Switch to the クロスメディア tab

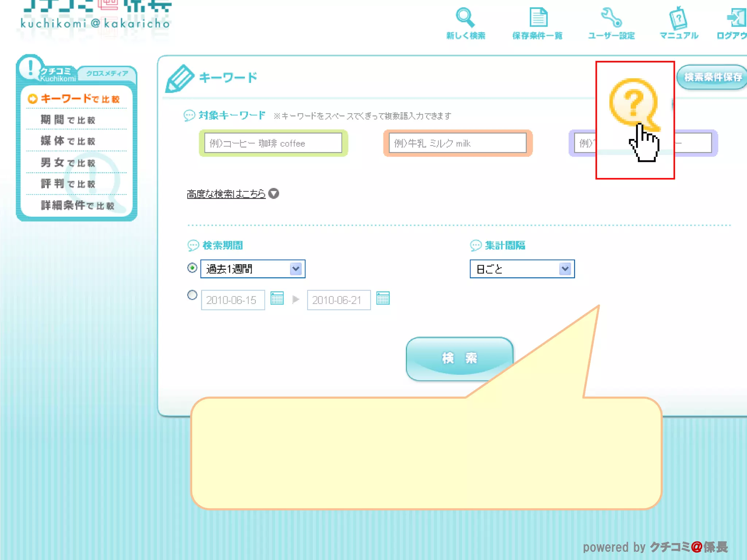(107, 74)
